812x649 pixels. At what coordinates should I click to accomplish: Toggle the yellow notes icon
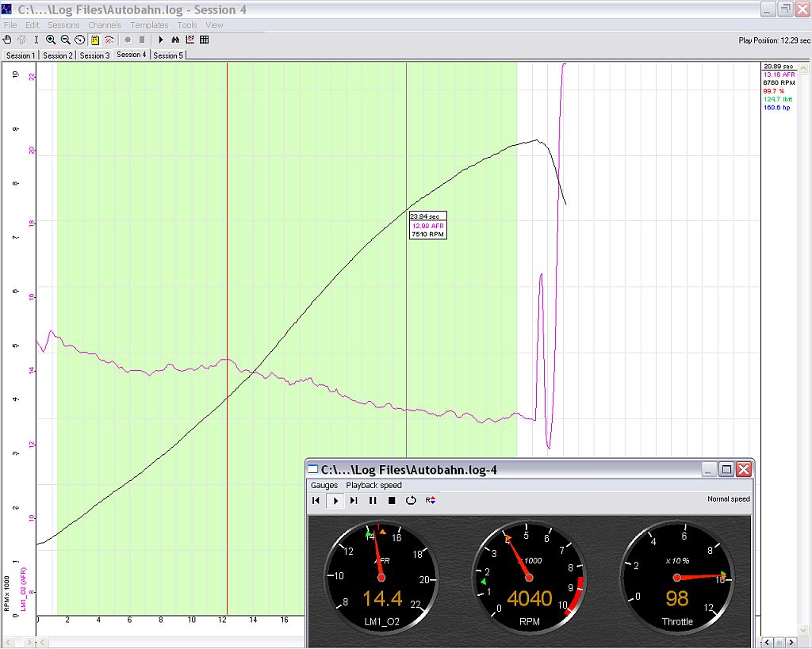click(94, 40)
